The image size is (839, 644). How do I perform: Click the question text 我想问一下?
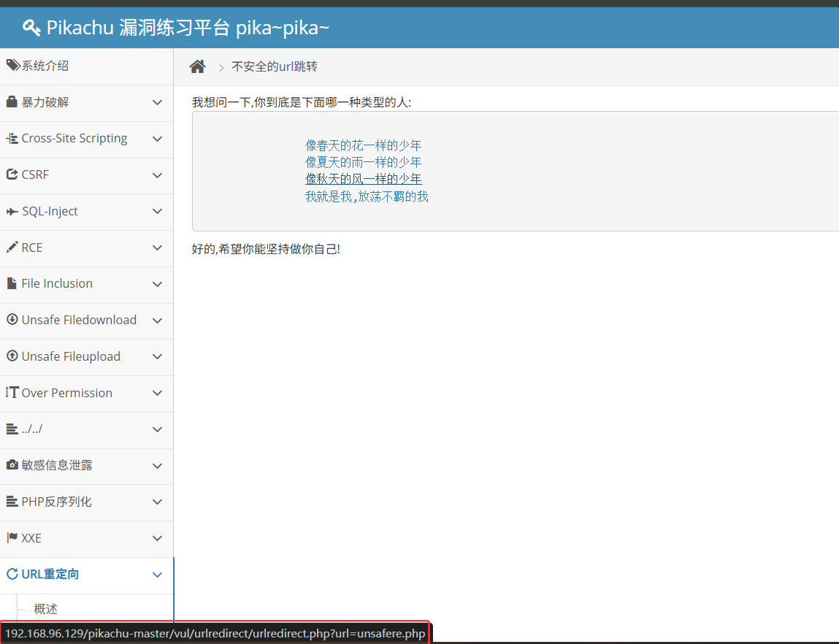click(302, 102)
